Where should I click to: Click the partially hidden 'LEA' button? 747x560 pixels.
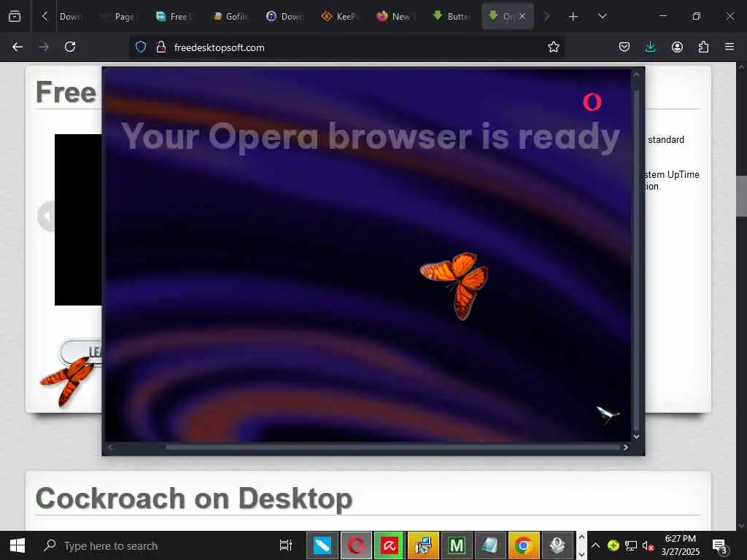pos(82,353)
